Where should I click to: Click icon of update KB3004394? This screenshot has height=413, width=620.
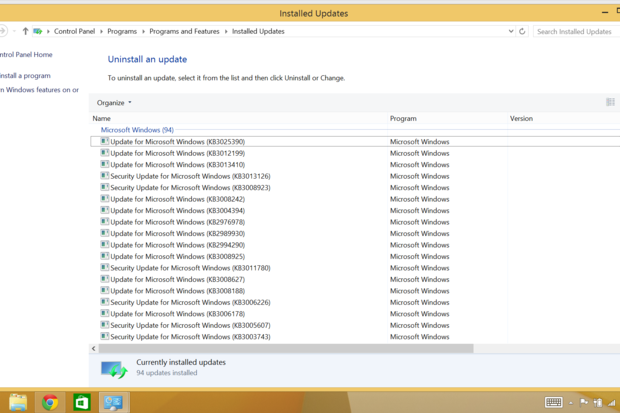[x=104, y=210]
